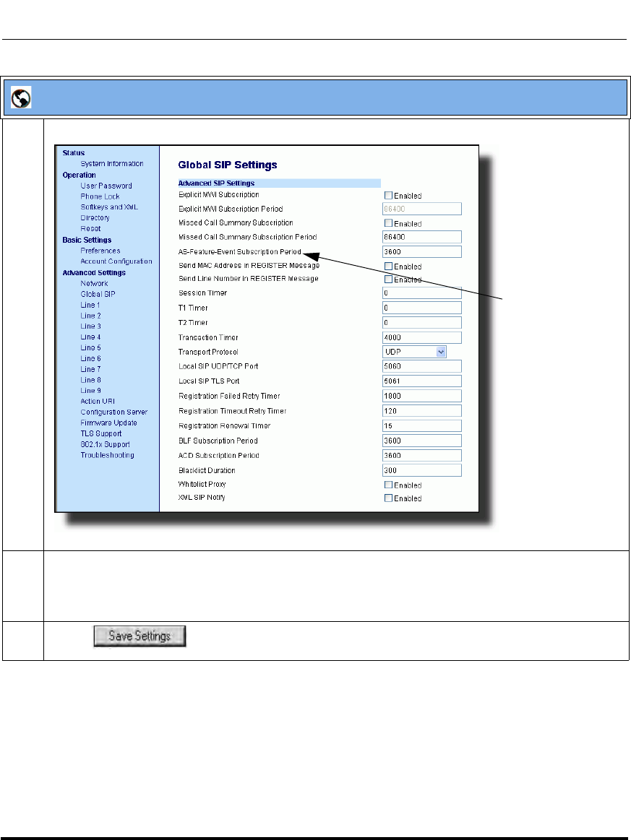Click the Operation sidebar heading
This screenshot has height=840, width=631.
tap(79, 176)
